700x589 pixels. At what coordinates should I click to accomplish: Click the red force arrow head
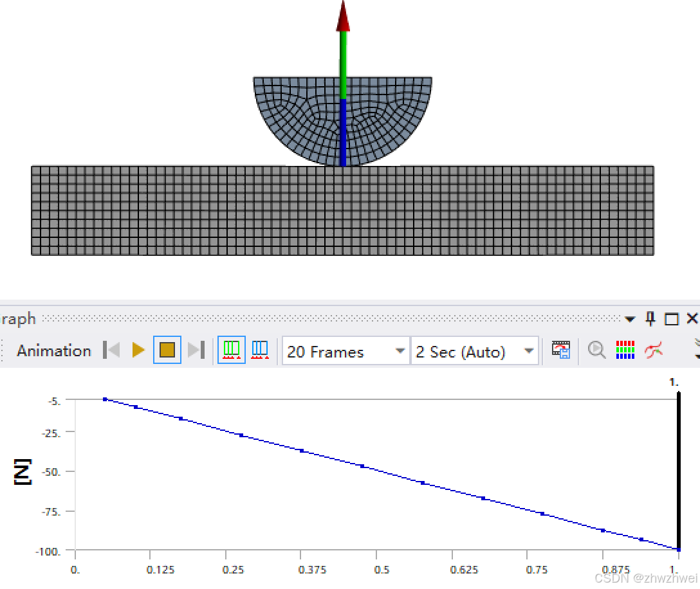(x=343, y=17)
